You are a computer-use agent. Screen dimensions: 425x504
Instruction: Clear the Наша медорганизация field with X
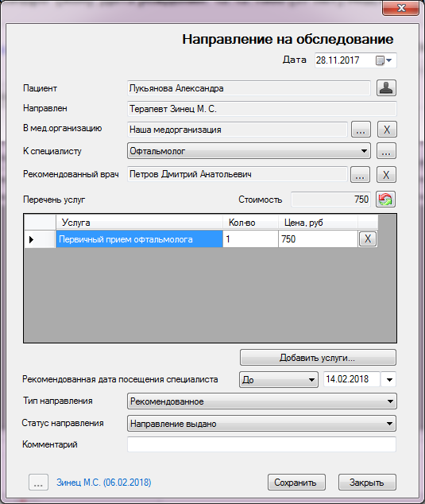point(387,130)
